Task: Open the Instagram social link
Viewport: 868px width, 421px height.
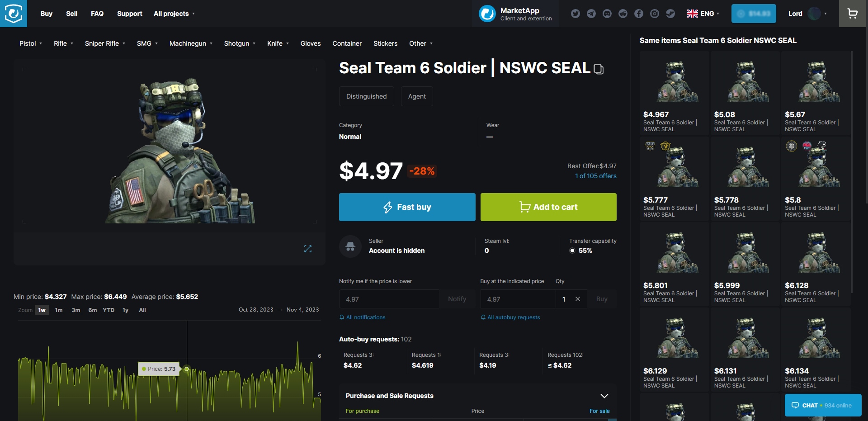Action: (655, 14)
